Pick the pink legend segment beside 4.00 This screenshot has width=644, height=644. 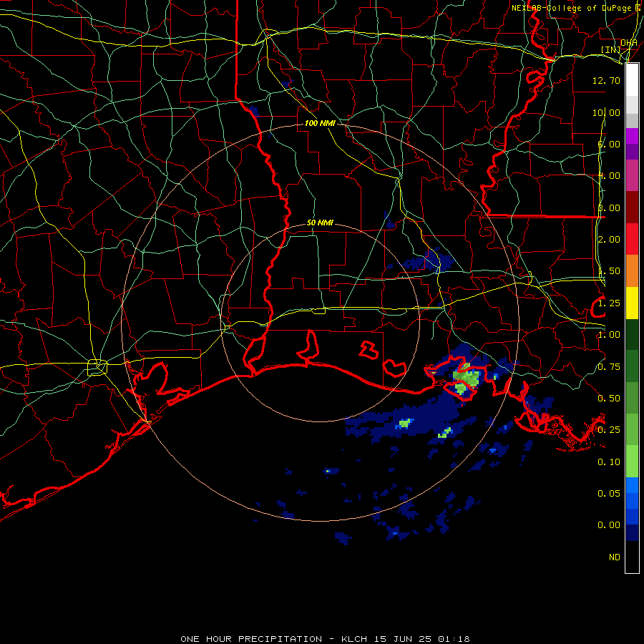click(x=632, y=175)
